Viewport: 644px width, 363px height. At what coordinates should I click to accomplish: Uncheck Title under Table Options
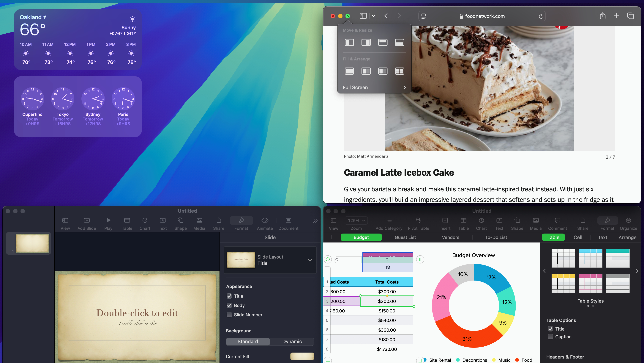coord(550,329)
